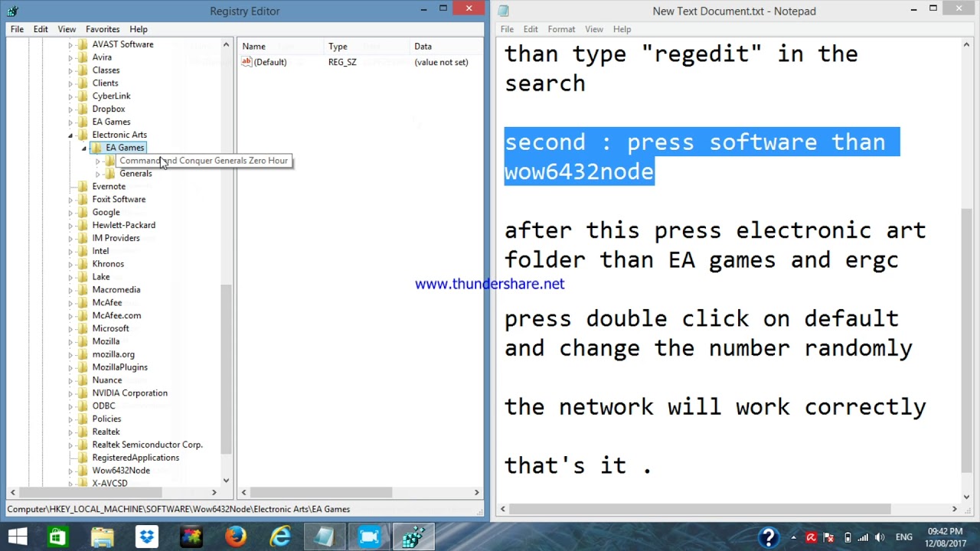This screenshot has height=551, width=980.
Task: Click the McAfee.com folder icon
Action: click(83, 315)
